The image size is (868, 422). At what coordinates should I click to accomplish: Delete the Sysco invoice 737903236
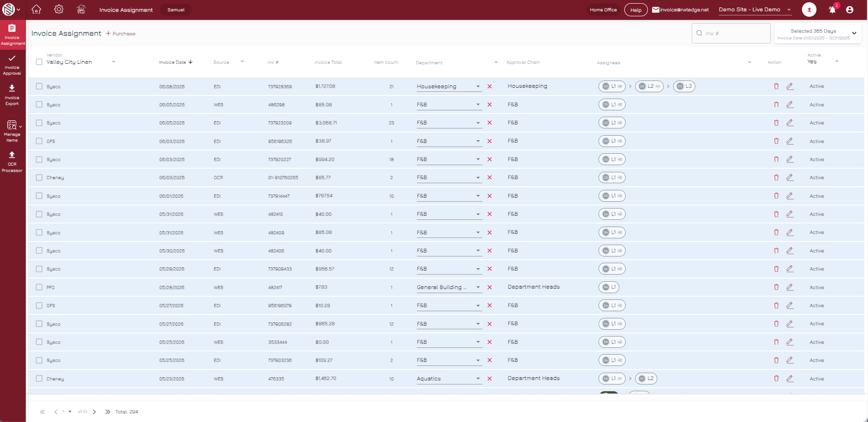(x=776, y=360)
